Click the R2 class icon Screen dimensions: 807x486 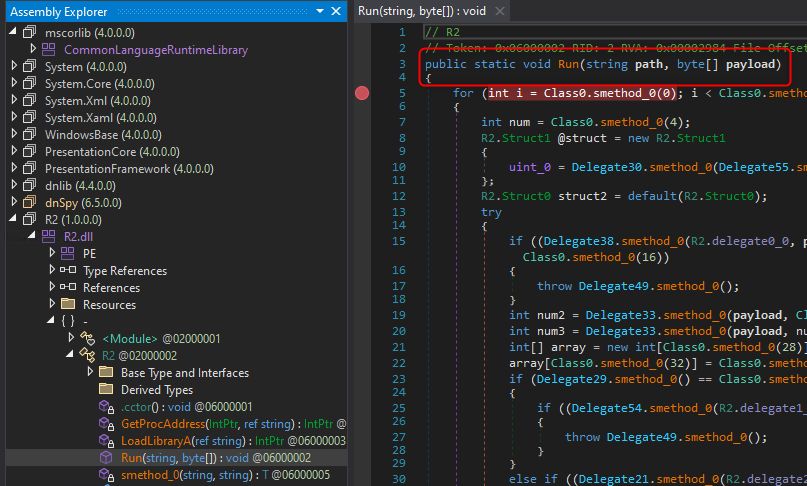click(87, 355)
